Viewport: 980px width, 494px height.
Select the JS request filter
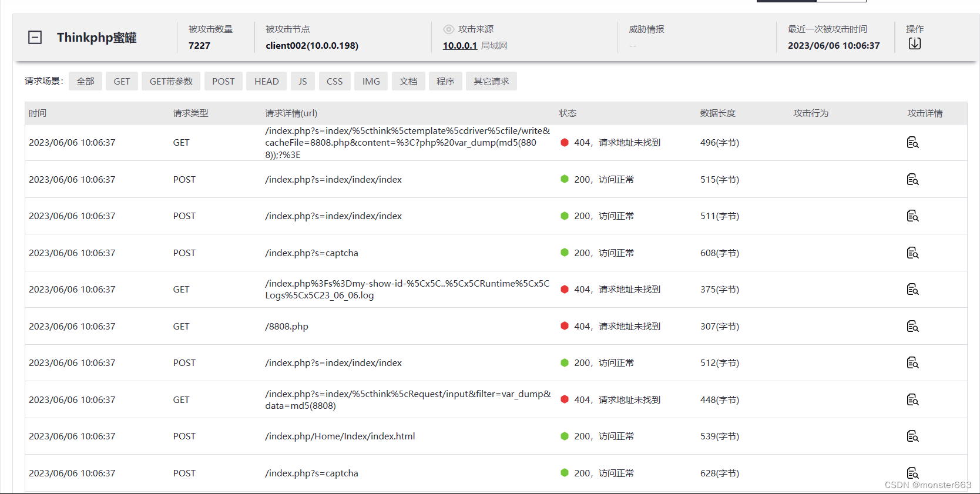[303, 81]
